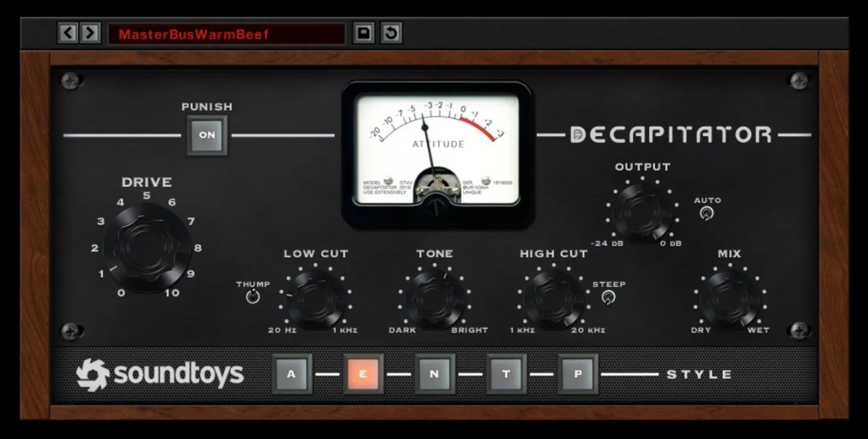Click the TONE knob
This screenshot has height=439, width=868.
(x=436, y=299)
